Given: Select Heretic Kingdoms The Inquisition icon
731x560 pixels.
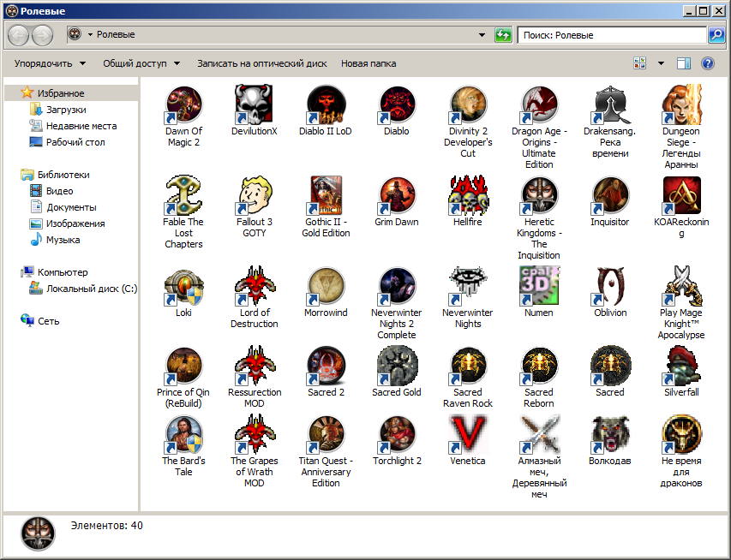Looking at the screenshot, I should (x=539, y=195).
